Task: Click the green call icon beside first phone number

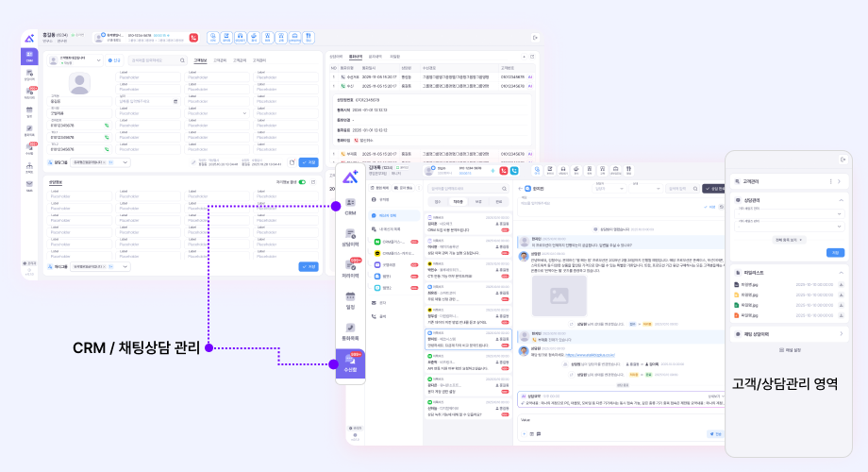Action: [107, 126]
